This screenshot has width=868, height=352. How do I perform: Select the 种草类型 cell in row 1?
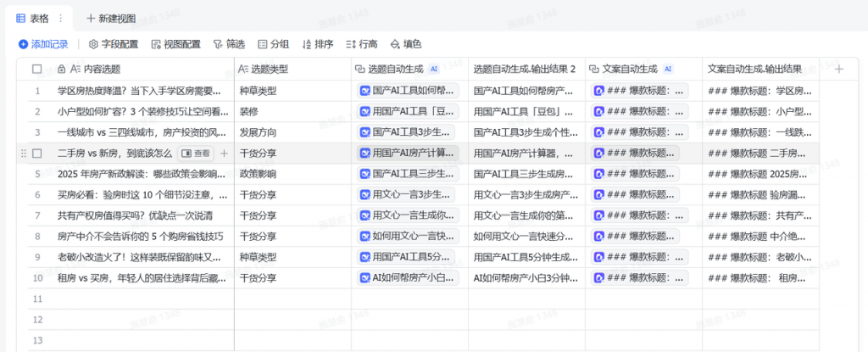pyautogui.click(x=292, y=91)
